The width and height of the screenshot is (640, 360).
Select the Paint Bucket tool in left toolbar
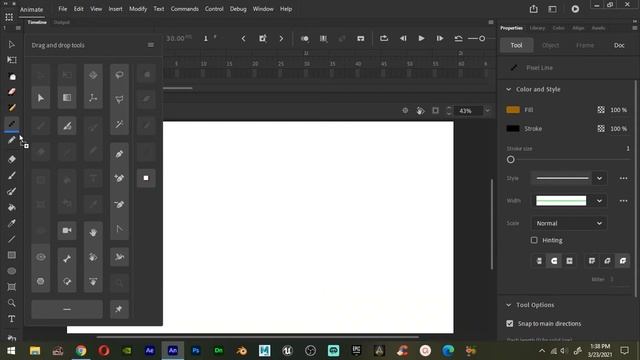11,207
